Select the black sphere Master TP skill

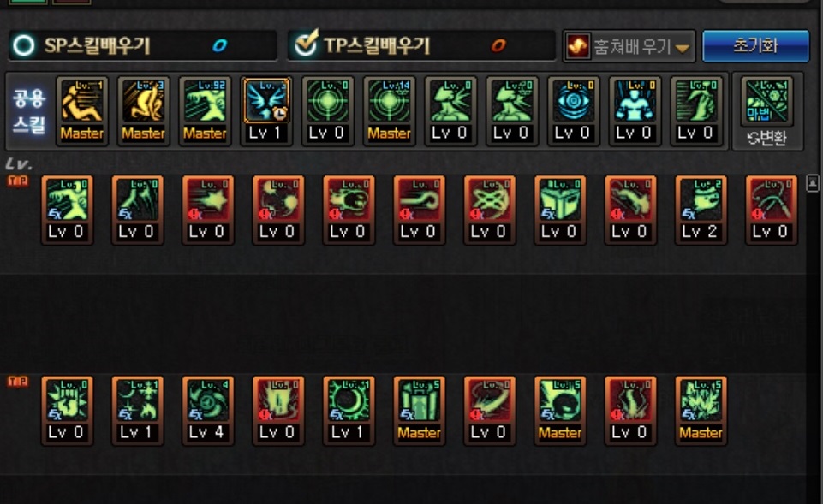pyautogui.click(x=559, y=411)
